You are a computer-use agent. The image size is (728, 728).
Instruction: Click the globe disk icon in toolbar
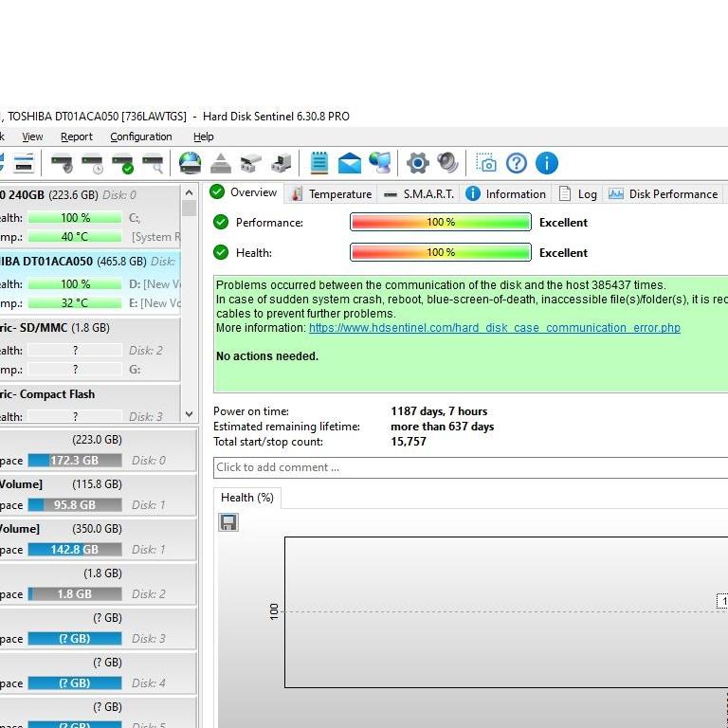(x=191, y=163)
